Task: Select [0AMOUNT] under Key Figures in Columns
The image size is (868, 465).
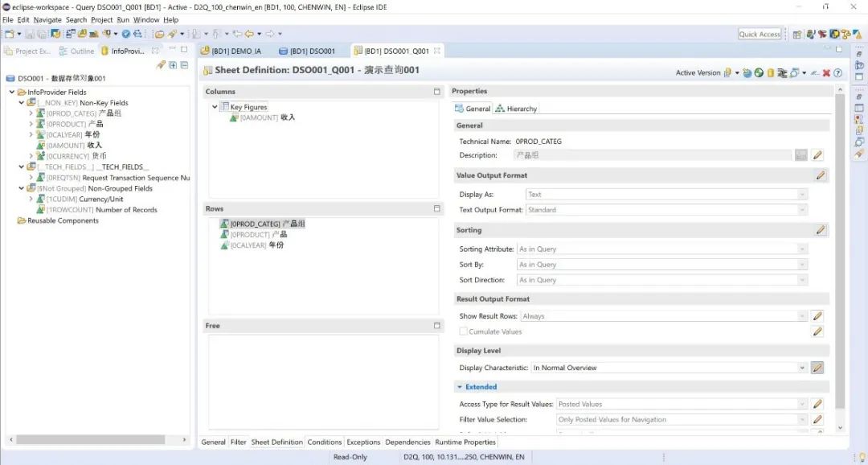Action: (x=262, y=117)
